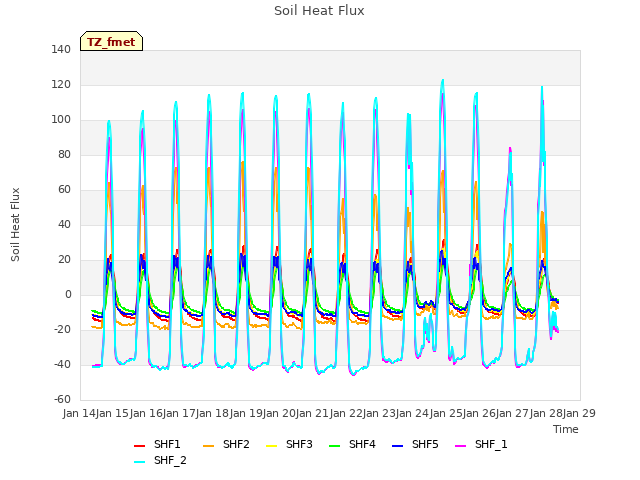Click the red SHF1 legend swatch
The width and height of the screenshot is (640, 480).
tap(140, 445)
